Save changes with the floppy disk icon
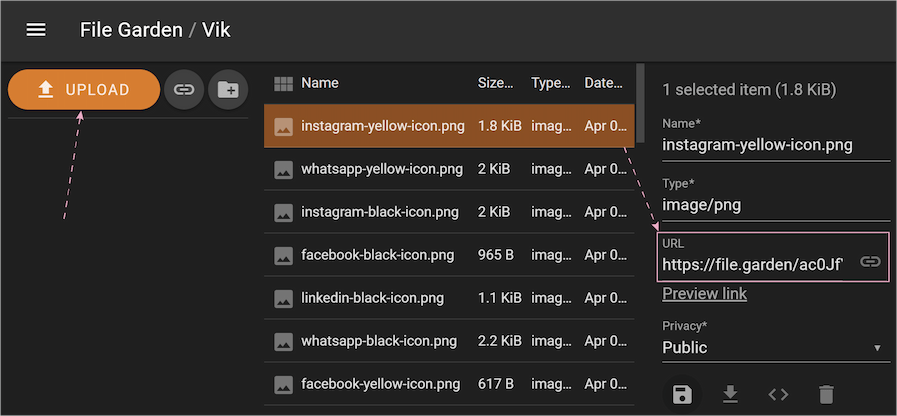Viewport: 897px width, 416px height. coord(682,394)
